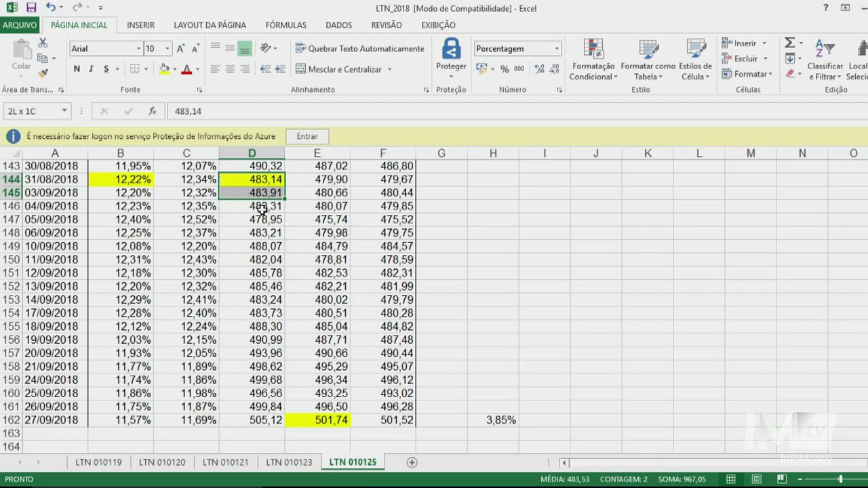
Task: Click the align text right icon
Action: coord(245,69)
